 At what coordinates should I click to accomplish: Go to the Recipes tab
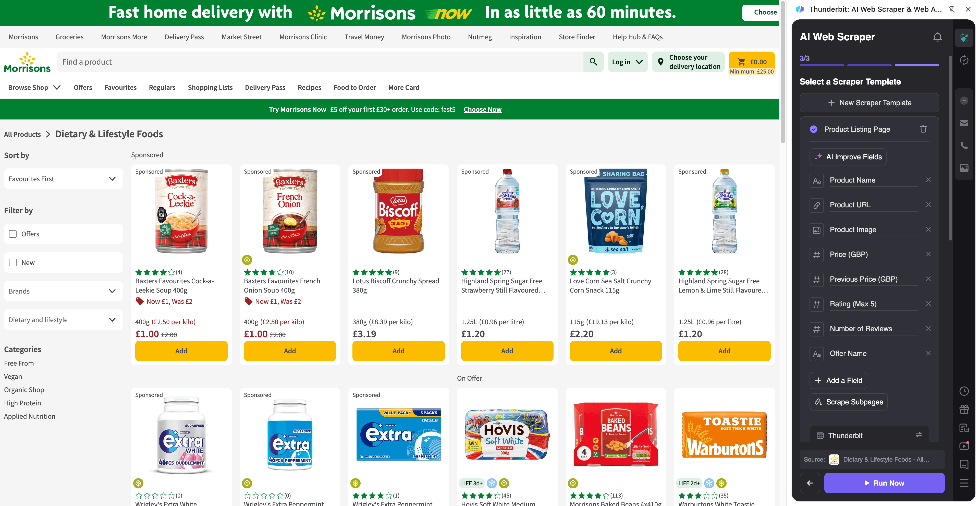pyautogui.click(x=309, y=87)
